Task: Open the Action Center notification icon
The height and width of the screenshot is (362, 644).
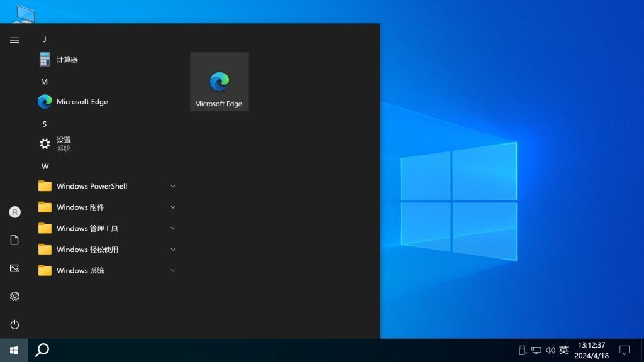Action: [625, 349]
